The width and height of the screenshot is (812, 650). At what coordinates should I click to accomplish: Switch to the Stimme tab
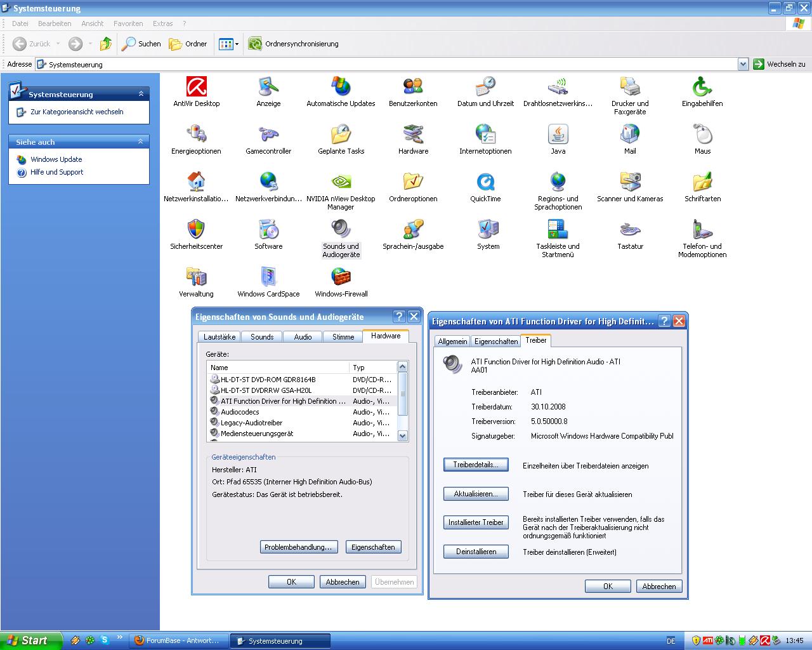343,337
